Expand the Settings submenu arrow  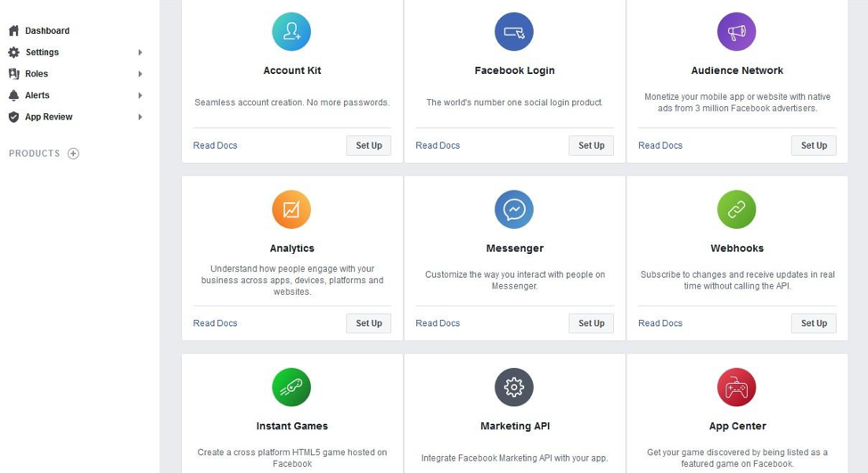(x=140, y=52)
